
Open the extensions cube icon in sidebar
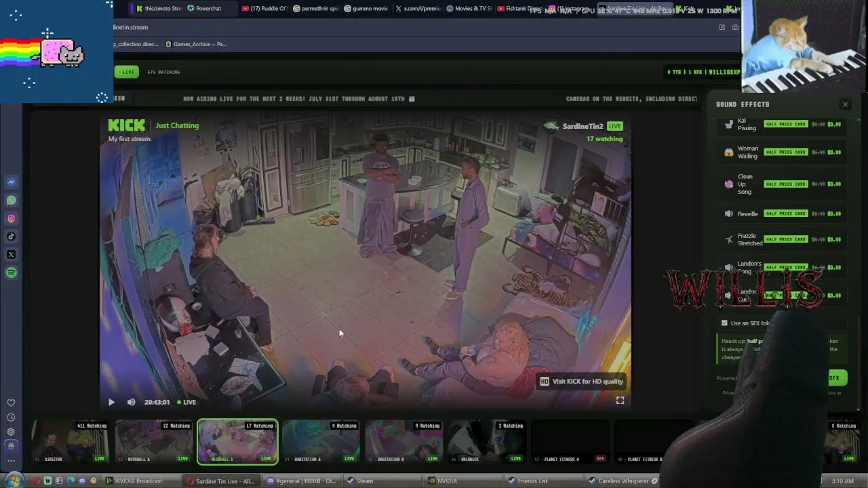pos(11,446)
